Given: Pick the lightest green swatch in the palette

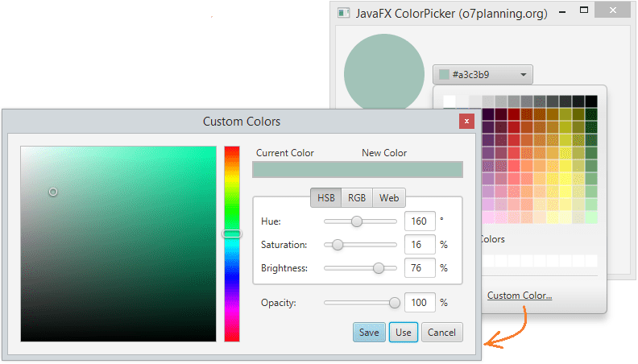Looking at the screenshot, I should pos(591,217).
